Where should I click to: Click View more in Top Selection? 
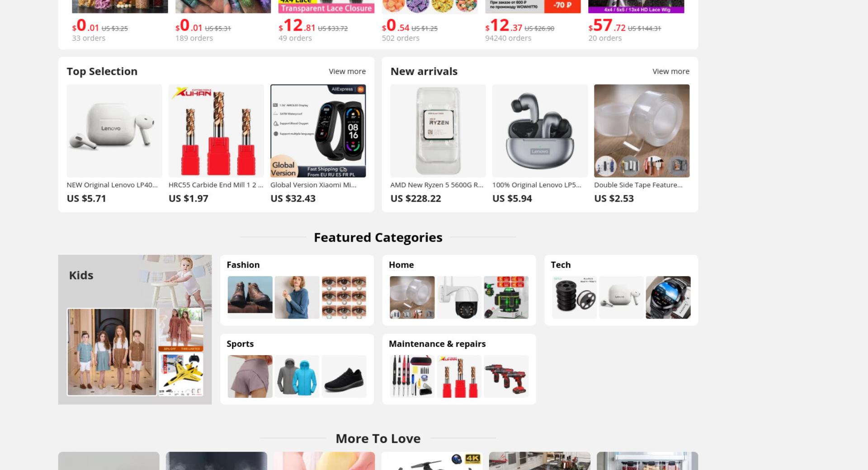(x=347, y=71)
